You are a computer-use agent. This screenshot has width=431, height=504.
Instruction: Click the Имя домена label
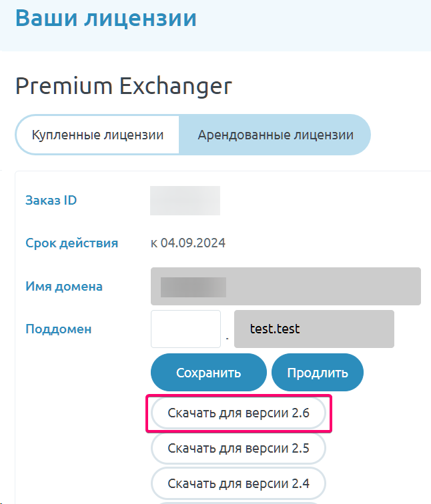coord(64,287)
